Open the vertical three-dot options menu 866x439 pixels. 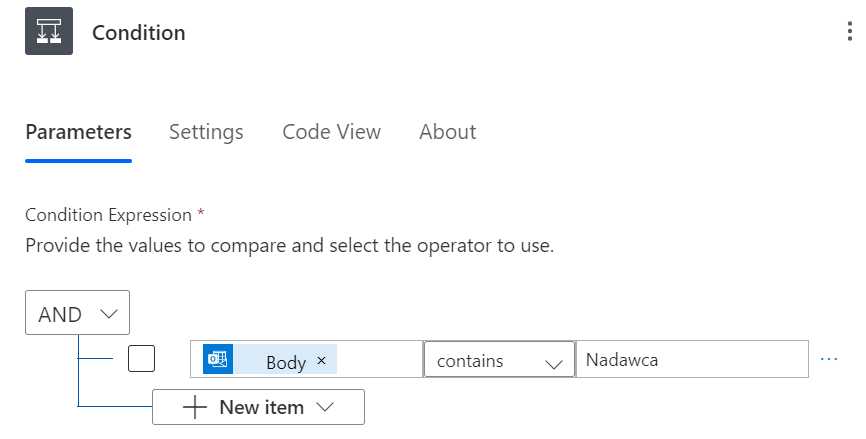tap(849, 32)
